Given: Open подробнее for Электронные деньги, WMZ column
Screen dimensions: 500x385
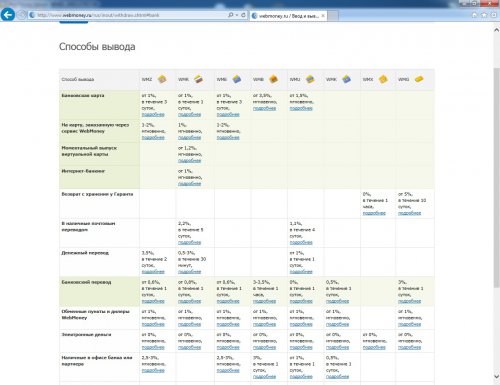Looking at the screenshot, I should (x=153, y=347).
